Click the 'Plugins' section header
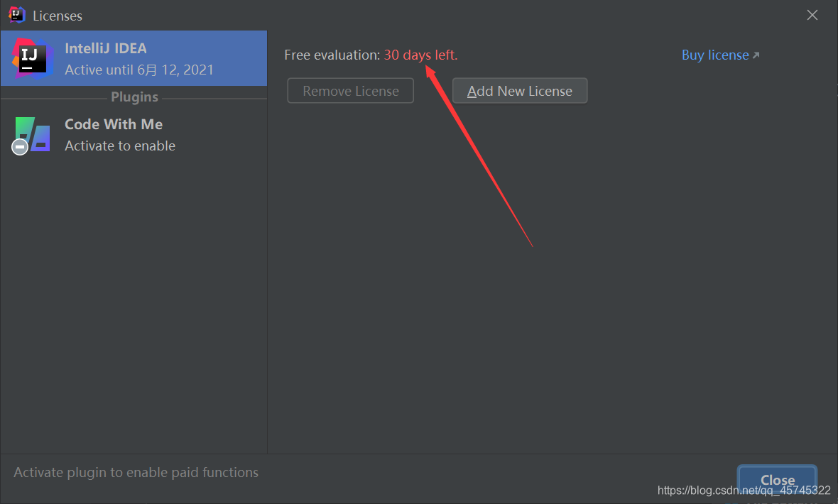838x504 pixels. pyautogui.click(x=134, y=97)
